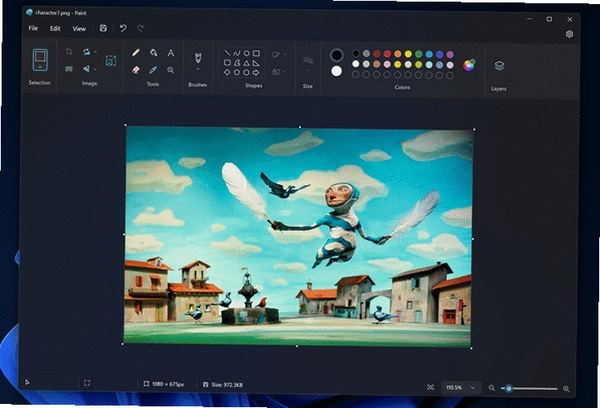Choose the Rectangle shape
Screen dimensions: 600x408
tap(256, 53)
